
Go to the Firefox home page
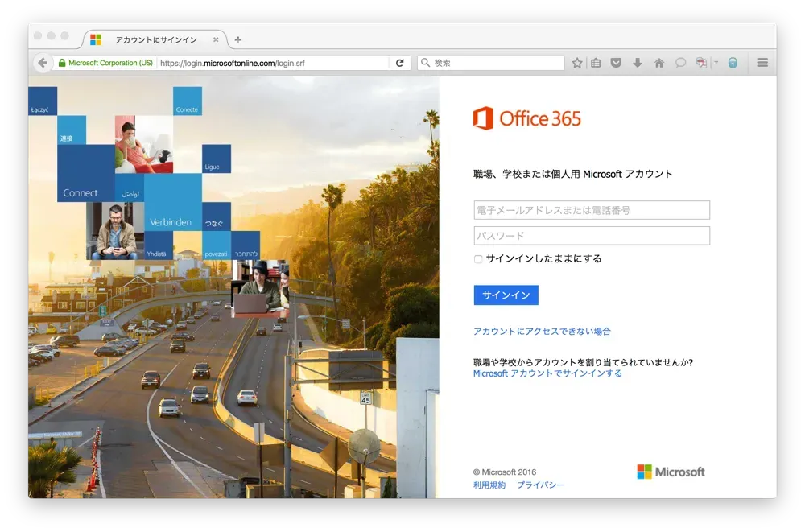pos(658,62)
